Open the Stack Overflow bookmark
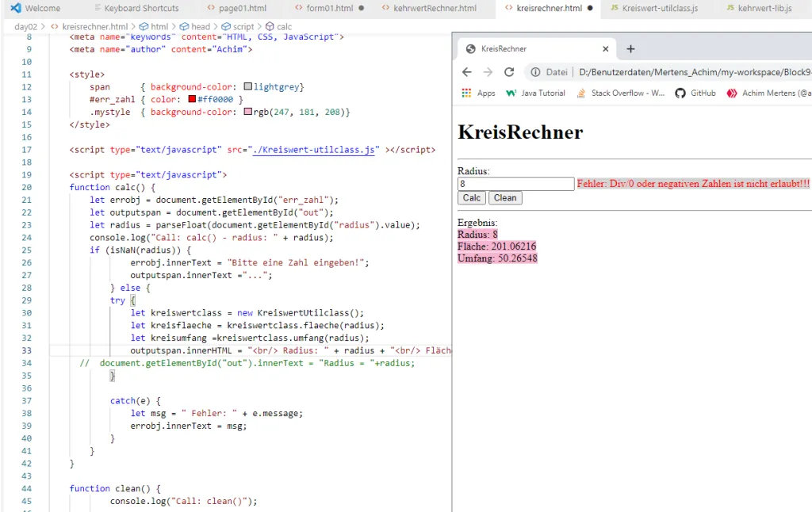The image size is (812, 512). click(x=620, y=94)
